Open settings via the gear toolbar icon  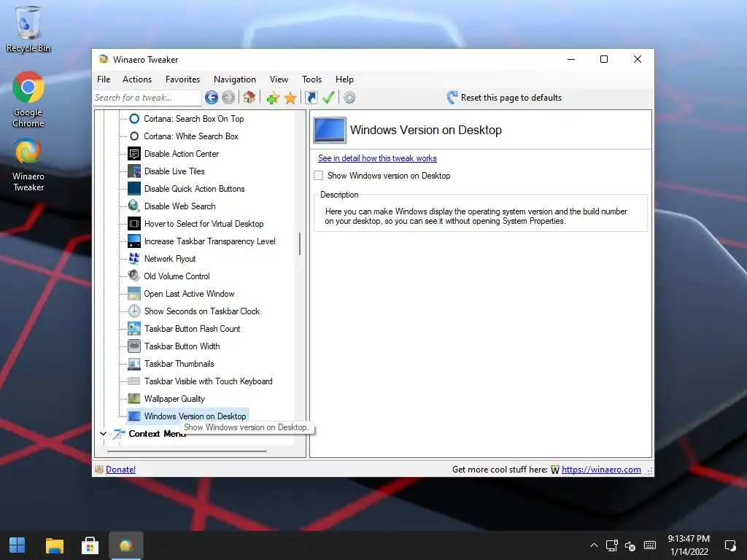349,98
